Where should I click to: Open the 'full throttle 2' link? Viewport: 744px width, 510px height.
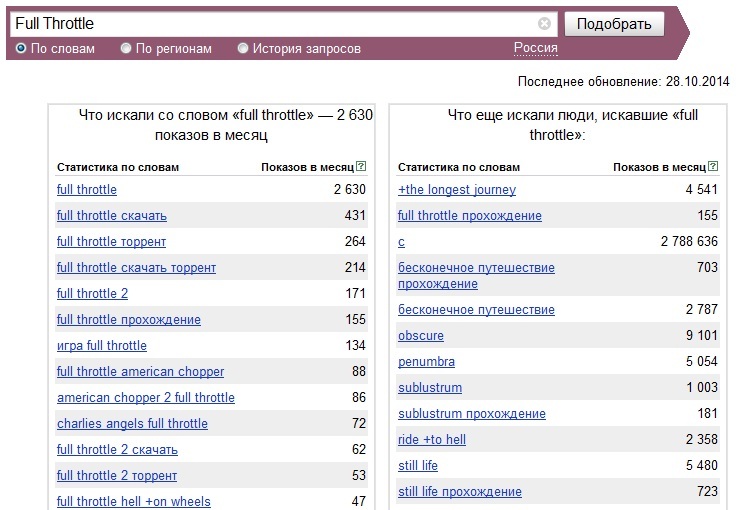[x=93, y=294]
